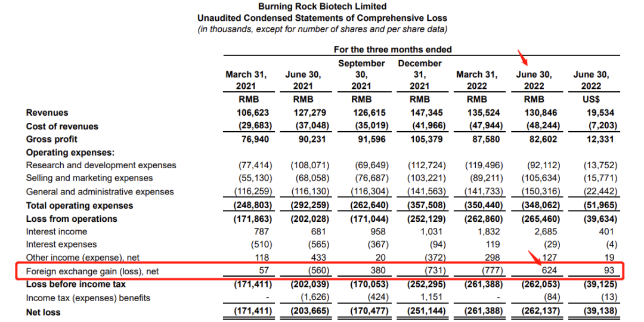
Task: Select the March 31, 2022 column header
Action: [477, 80]
